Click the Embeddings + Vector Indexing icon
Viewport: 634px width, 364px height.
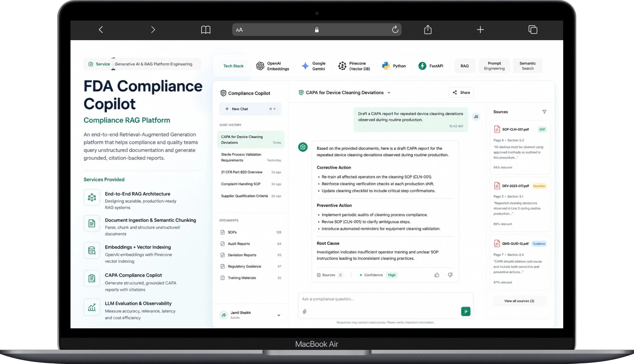tap(92, 251)
